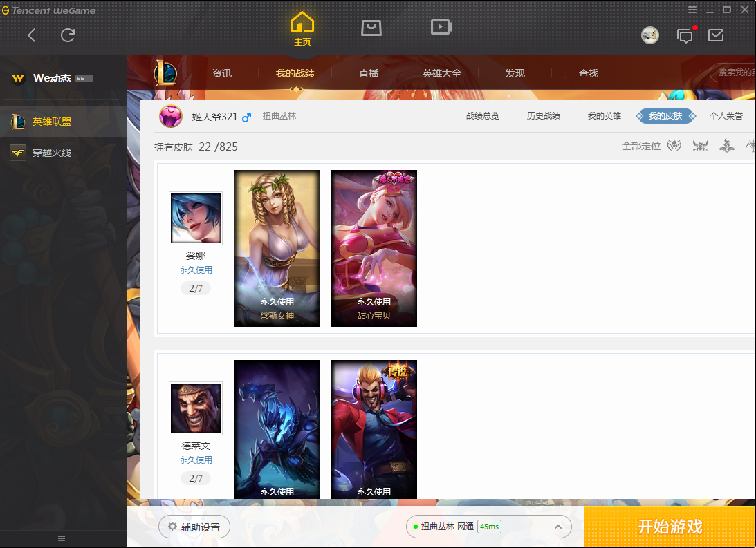Select 穿越火线 in the sidebar
Viewport: 756px width, 548px height.
[64, 153]
